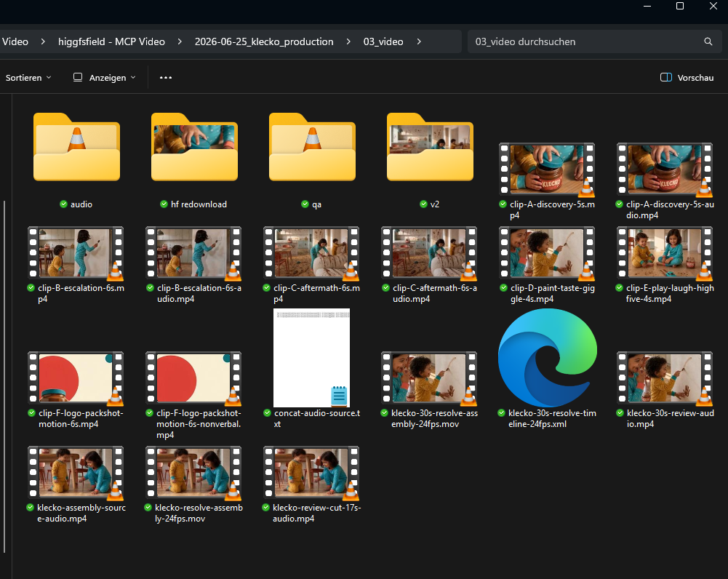Click file name concat-audio-source.txt
Image resolution: width=728 pixels, height=579 pixels.
317,418
